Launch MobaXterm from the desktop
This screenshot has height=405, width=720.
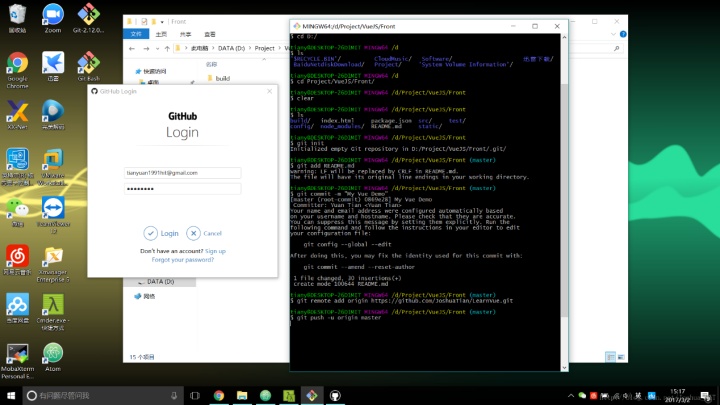pyautogui.click(x=17, y=355)
